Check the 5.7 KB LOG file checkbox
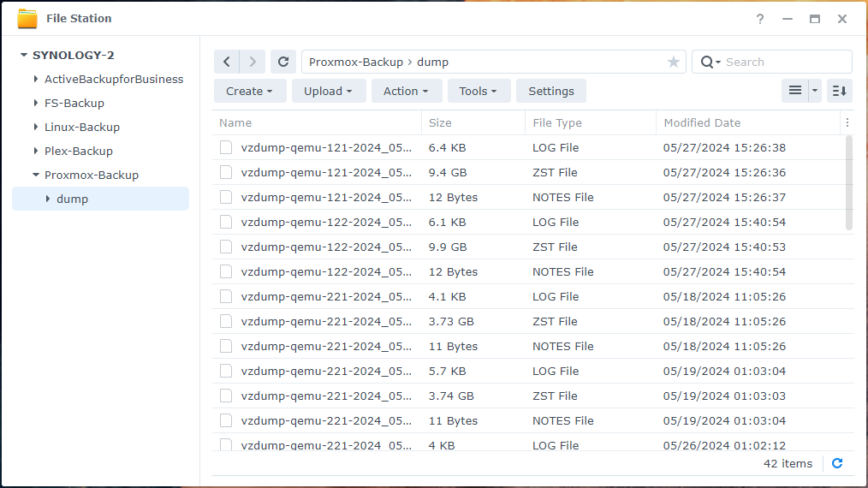This screenshot has height=488, width=868. coord(226,371)
